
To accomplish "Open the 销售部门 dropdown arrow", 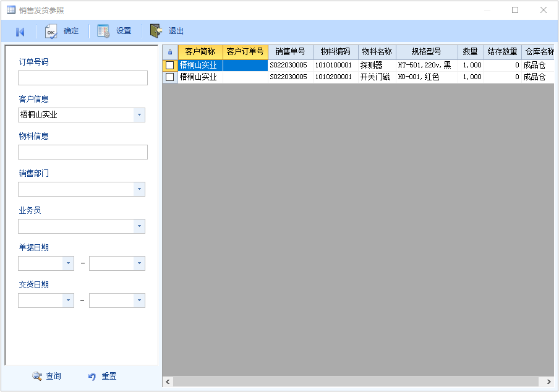I will [x=139, y=189].
